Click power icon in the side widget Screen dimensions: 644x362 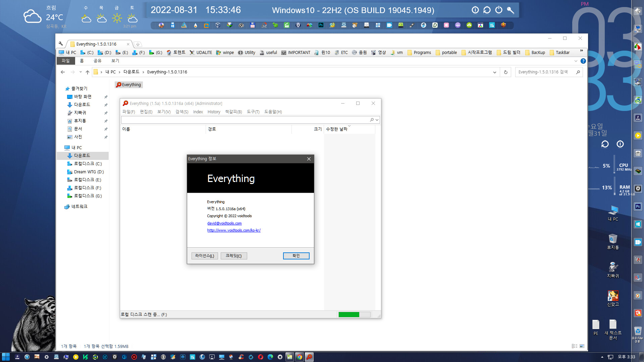[x=620, y=144]
